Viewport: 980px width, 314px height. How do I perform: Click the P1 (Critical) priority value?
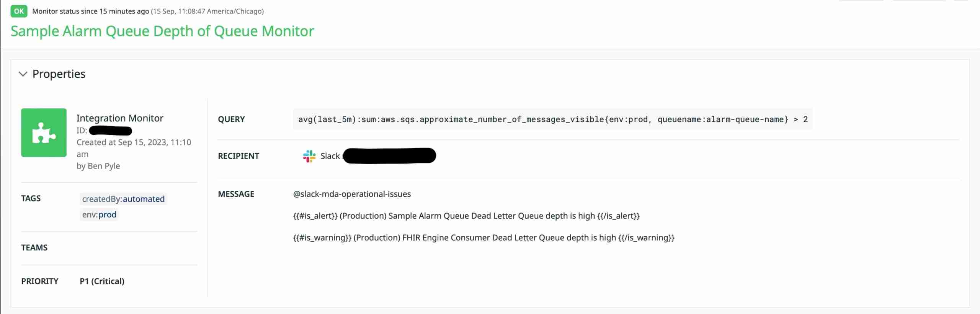pyautogui.click(x=102, y=281)
